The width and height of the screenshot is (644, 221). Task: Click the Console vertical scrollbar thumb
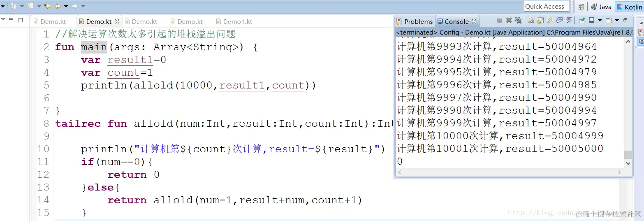pos(628,155)
